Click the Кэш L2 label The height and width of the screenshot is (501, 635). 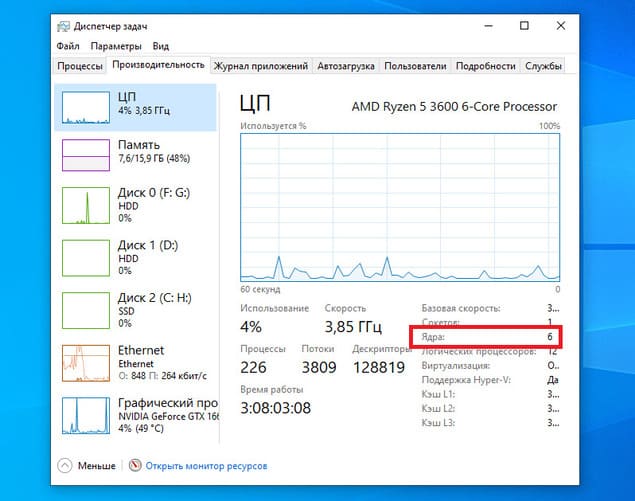(438, 408)
